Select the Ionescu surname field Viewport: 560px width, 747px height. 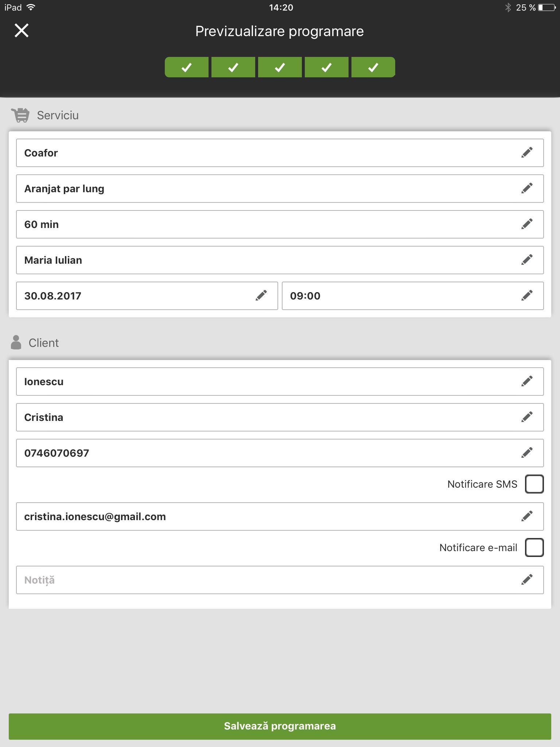point(280,382)
